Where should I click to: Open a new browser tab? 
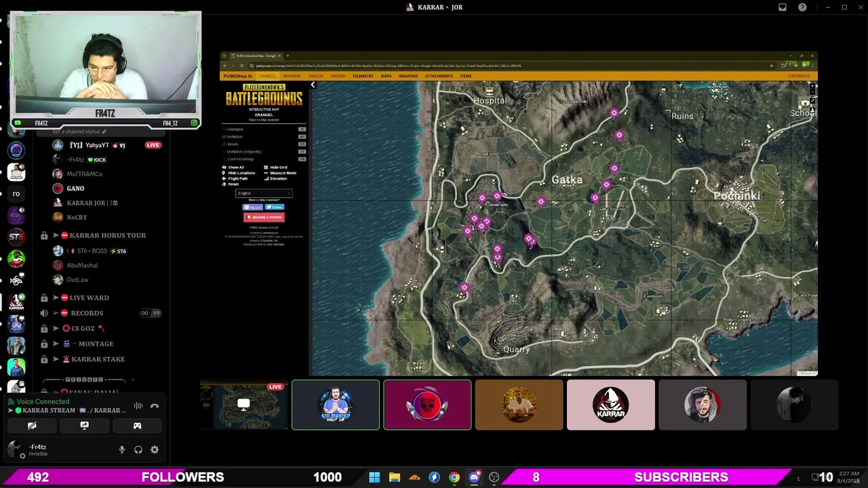[x=288, y=56]
